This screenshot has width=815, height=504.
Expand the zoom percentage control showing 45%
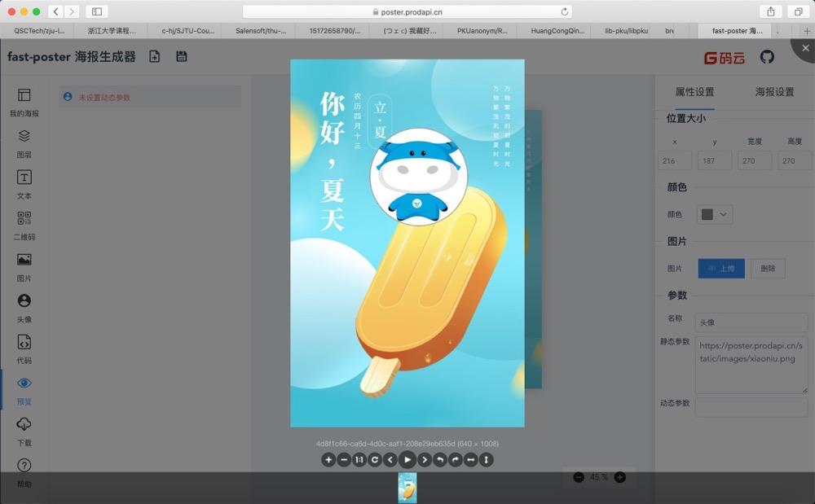click(x=599, y=477)
